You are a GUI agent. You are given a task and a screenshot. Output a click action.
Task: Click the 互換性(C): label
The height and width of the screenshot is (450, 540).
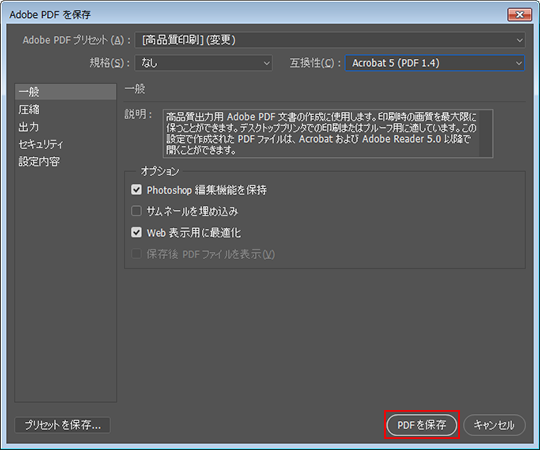pos(315,63)
